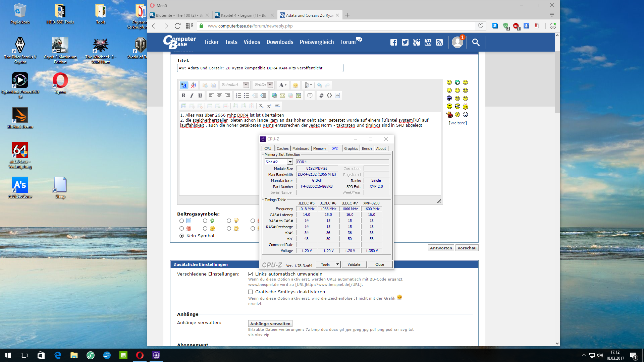The width and height of the screenshot is (644, 362).
Task: Open the site search magnifier icon
Action: tap(476, 42)
